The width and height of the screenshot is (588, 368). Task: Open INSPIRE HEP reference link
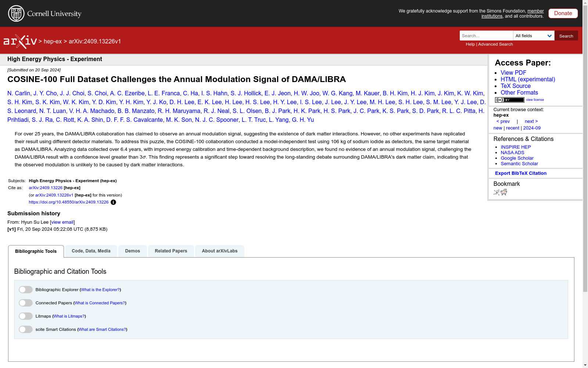tap(516, 147)
